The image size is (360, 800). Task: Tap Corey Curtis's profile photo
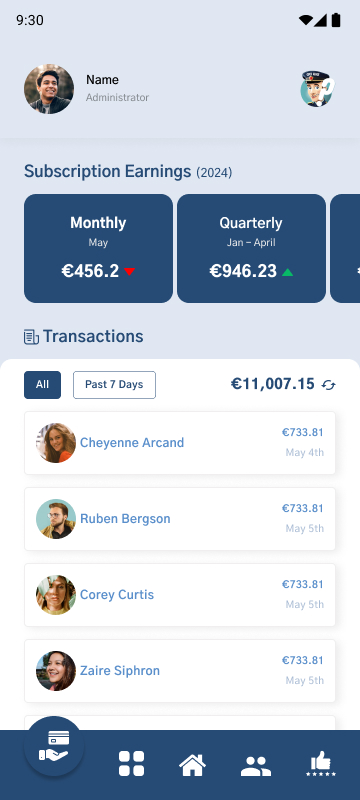coord(56,595)
